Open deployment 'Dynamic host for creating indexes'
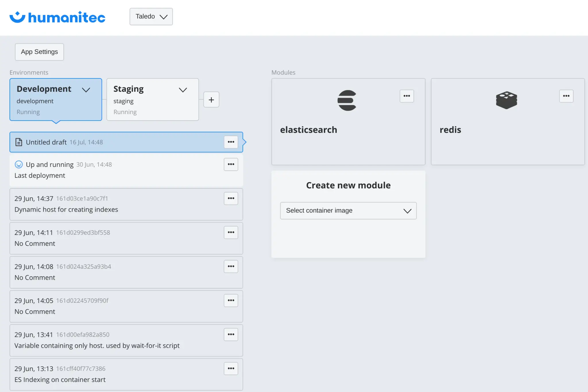Viewport: 588px width, 392px height. tap(126, 204)
